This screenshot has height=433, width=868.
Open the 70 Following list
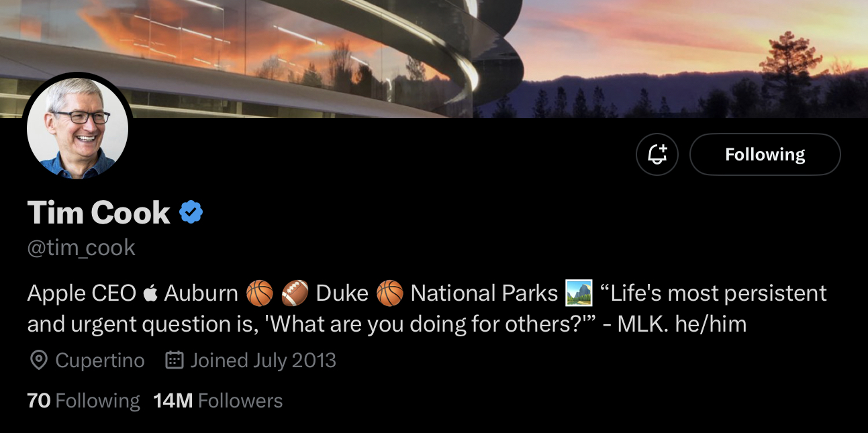[83, 401]
